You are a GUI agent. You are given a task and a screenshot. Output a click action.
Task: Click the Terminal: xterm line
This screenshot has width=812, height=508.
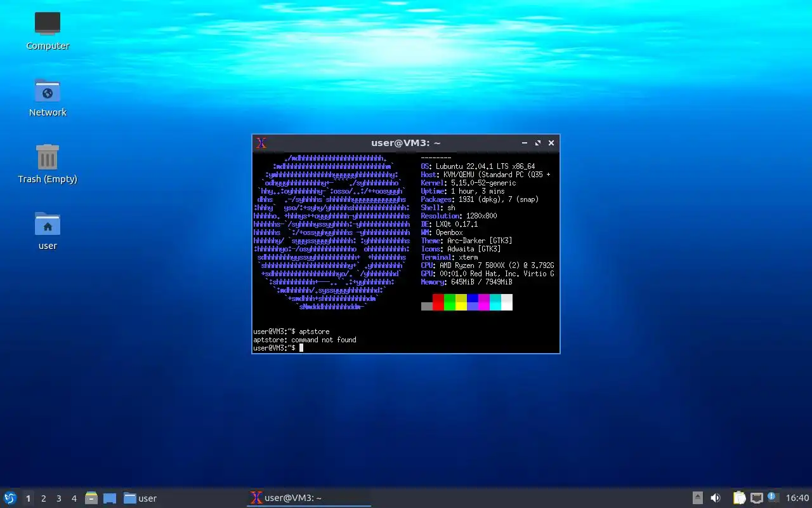(x=449, y=257)
